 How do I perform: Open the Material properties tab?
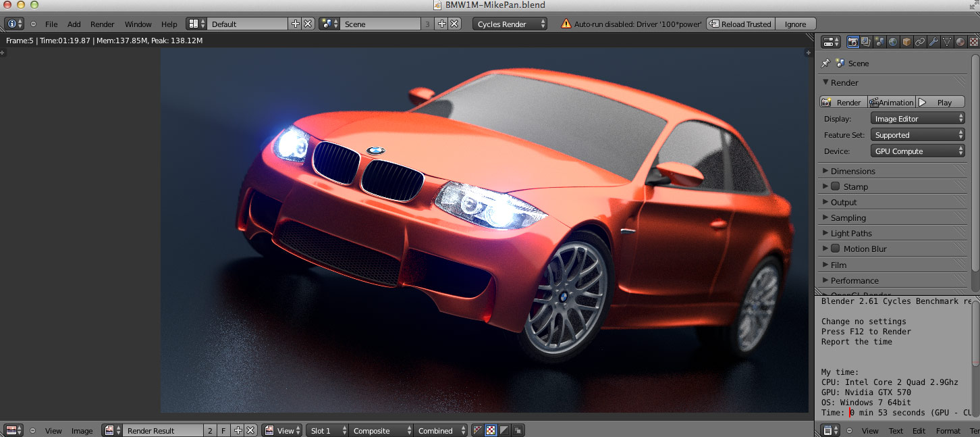pos(960,42)
